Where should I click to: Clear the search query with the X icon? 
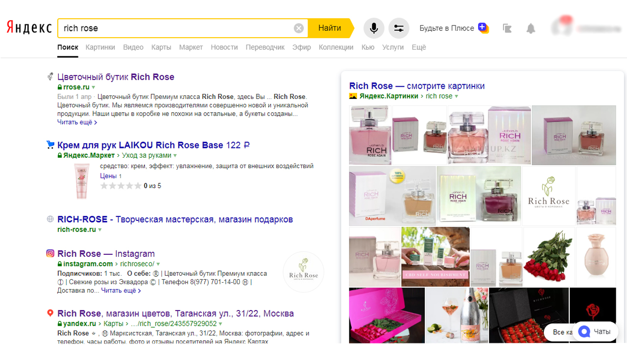point(299,28)
